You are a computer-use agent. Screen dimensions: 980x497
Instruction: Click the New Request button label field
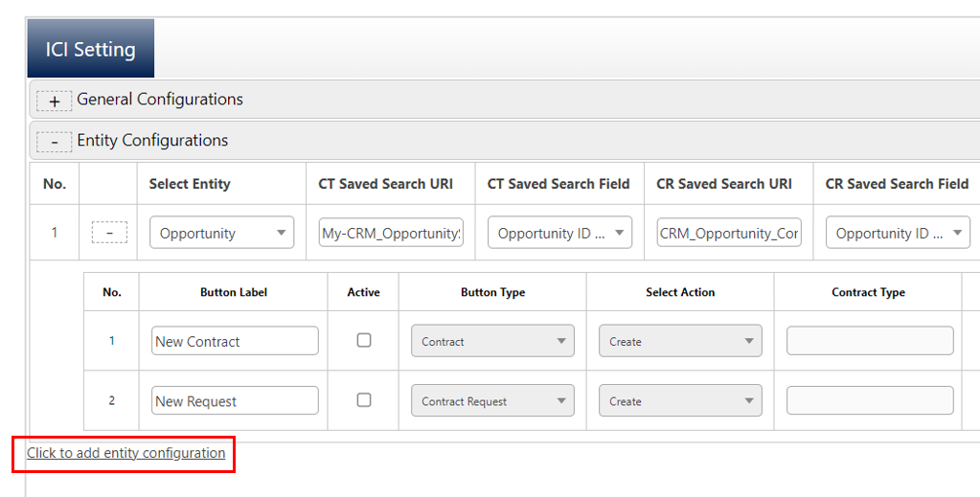tap(235, 401)
